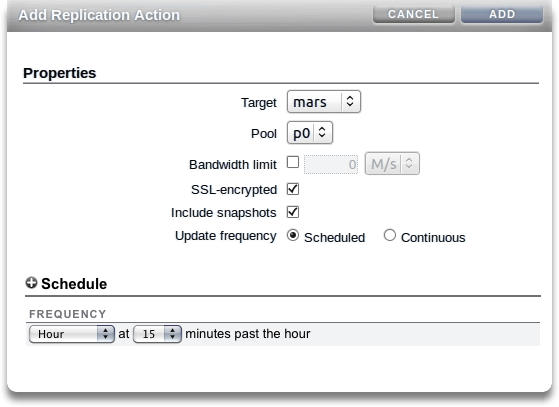Uncheck the SSL-encrypted checkbox
This screenshot has width=559, height=407.
[293, 189]
